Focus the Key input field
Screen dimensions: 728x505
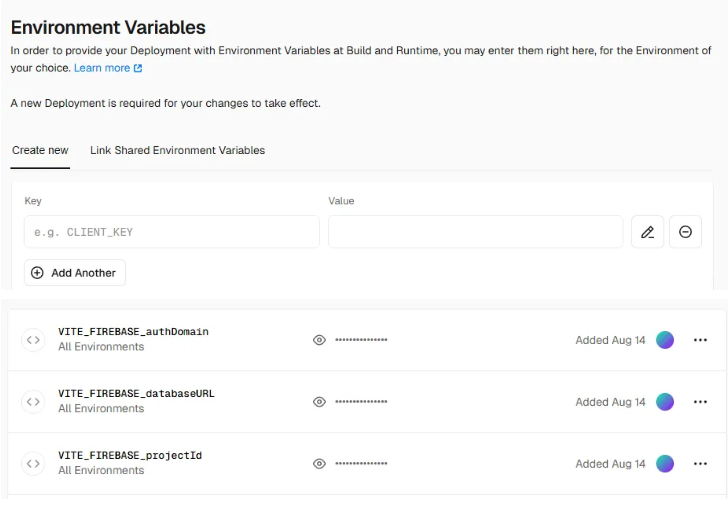tap(171, 232)
